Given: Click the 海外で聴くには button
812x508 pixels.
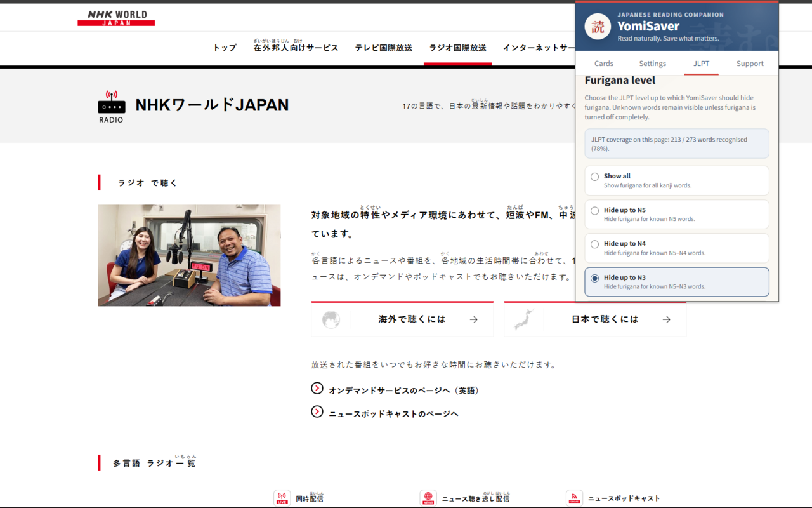Looking at the screenshot, I should click(x=402, y=319).
